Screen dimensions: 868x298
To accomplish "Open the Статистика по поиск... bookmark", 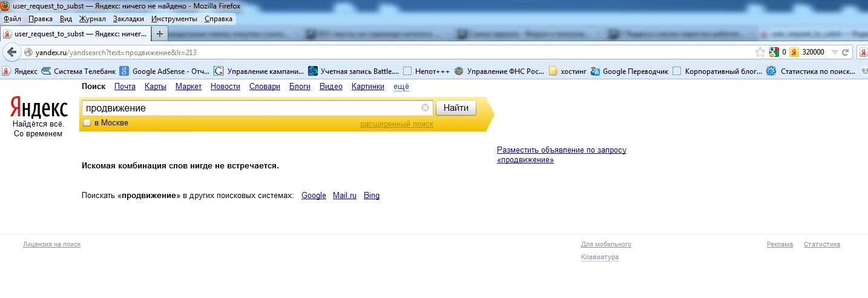I will coord(810,71).
